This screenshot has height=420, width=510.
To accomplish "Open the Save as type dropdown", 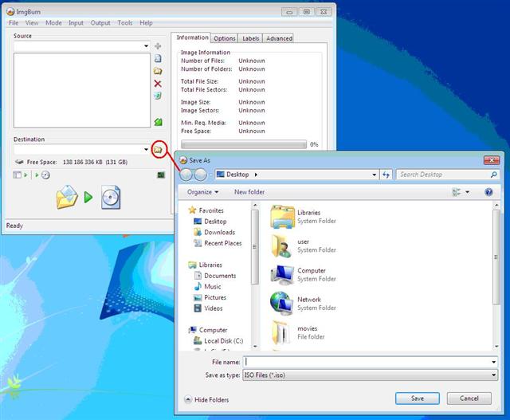I will point(493,375).
